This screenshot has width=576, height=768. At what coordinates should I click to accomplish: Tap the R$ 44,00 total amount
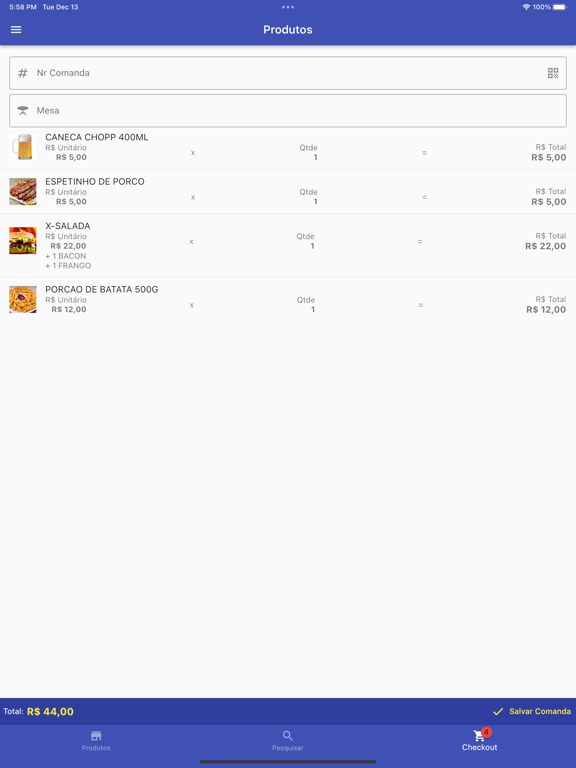(50, 712)
